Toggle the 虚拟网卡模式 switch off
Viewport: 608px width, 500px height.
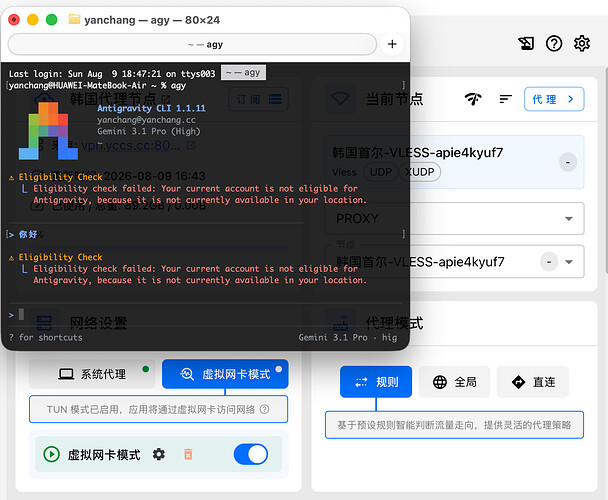(x=250, y=454)
